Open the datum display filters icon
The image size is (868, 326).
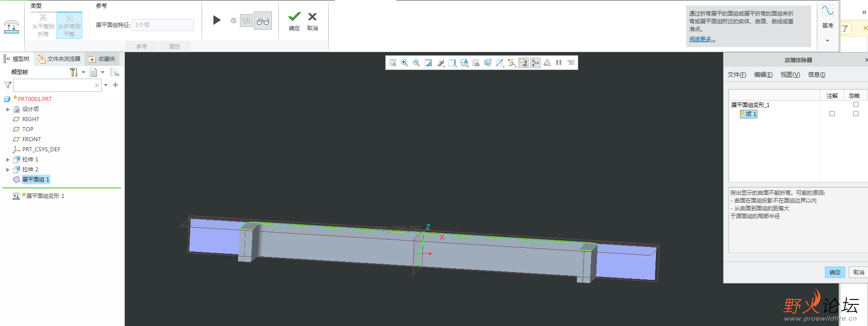point(511,63)
